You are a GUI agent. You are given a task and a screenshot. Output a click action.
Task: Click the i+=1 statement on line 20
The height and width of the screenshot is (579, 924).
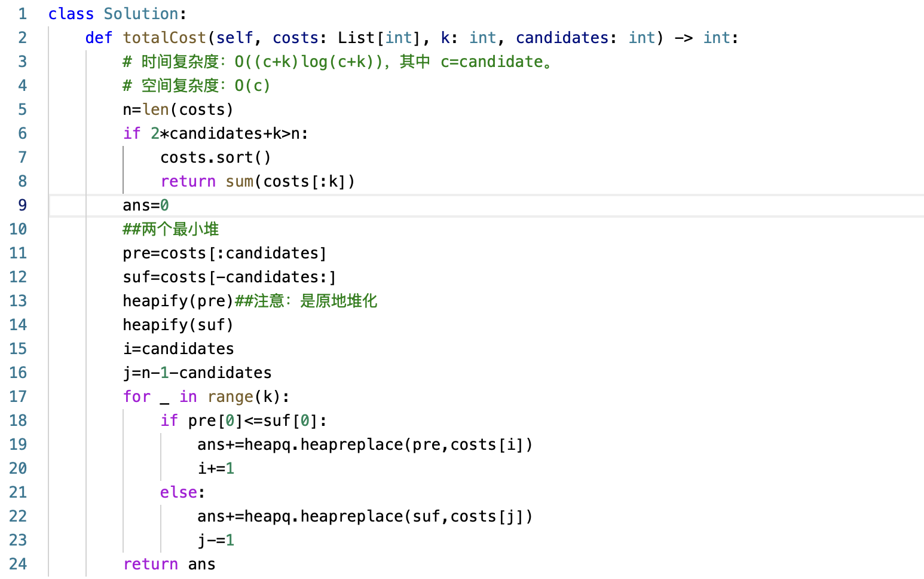(x=215, y=468)
